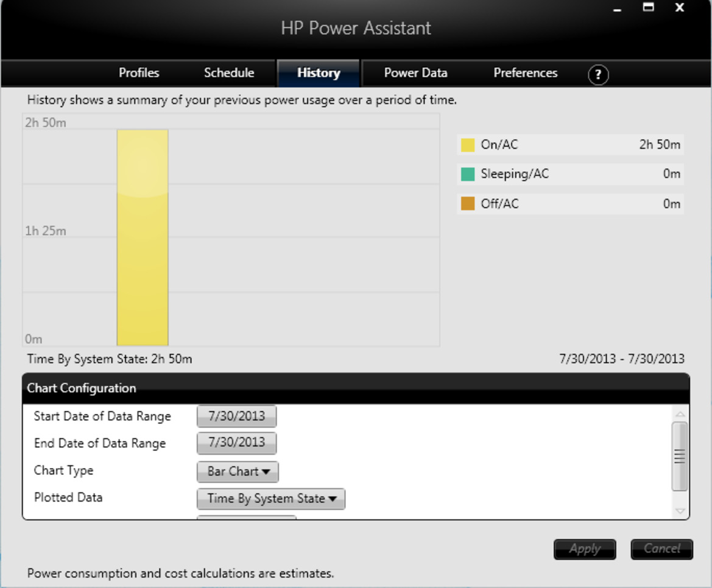Image resolution: width=712 pixels, height=588 pixels.
Task: Click the Sleeping/AC legend label
Action: click(515, 174)
